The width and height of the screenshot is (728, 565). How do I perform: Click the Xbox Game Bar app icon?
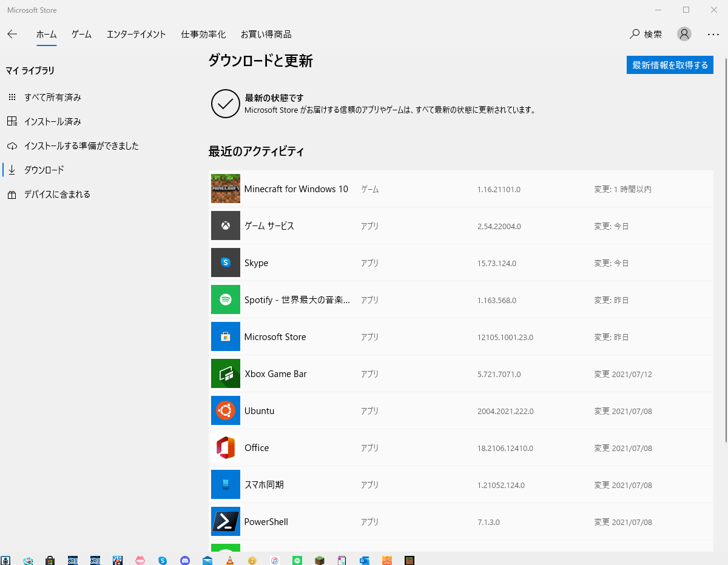tap(226, 373)
